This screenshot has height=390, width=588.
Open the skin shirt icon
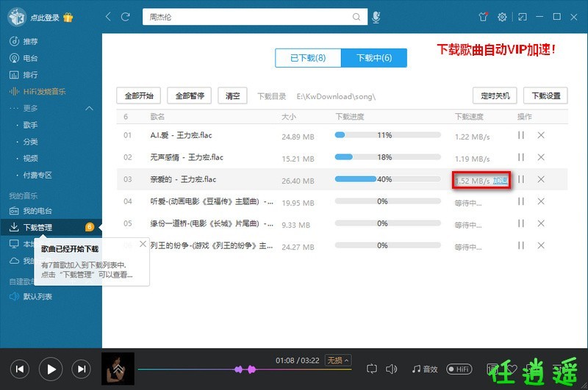[483, 16]
